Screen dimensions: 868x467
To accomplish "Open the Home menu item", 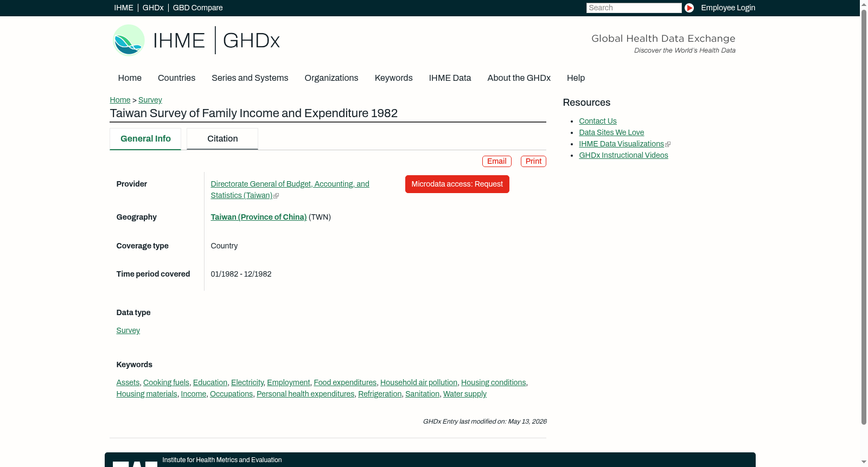I will pos(130,78).
